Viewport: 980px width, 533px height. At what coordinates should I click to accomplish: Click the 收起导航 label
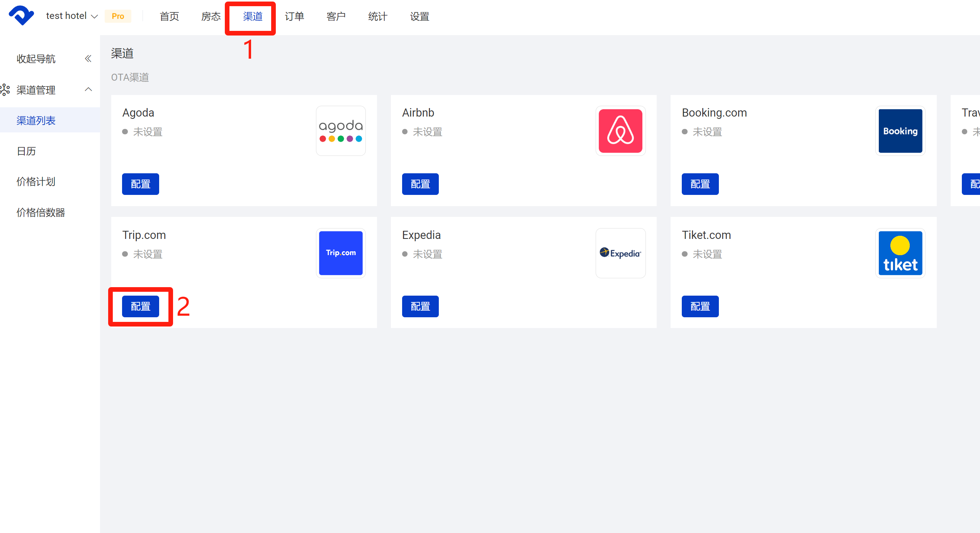pos(36,59)
